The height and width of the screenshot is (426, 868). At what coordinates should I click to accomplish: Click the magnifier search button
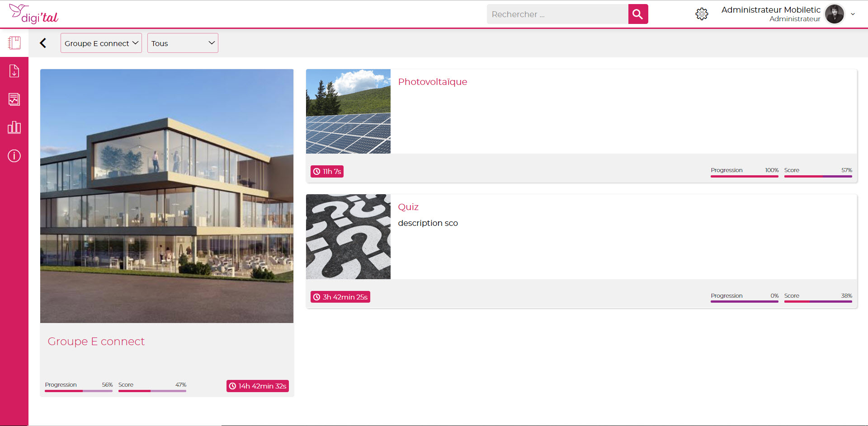638,14
